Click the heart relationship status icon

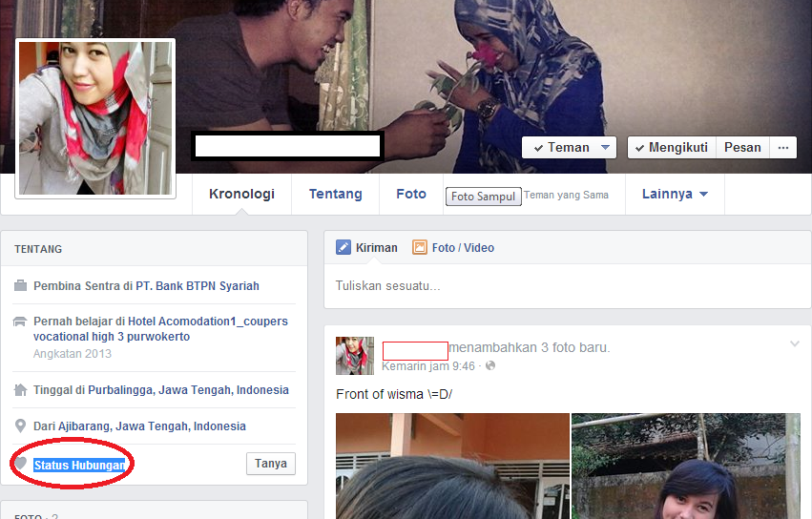coord(20,463)
